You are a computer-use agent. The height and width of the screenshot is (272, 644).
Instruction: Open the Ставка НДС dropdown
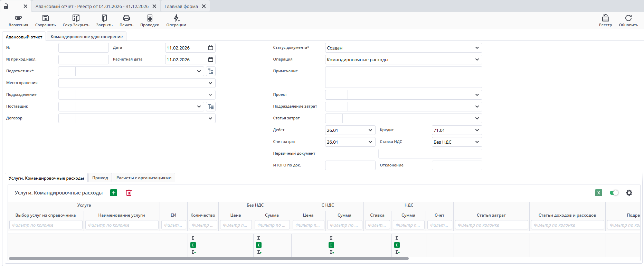click(477, 142)
